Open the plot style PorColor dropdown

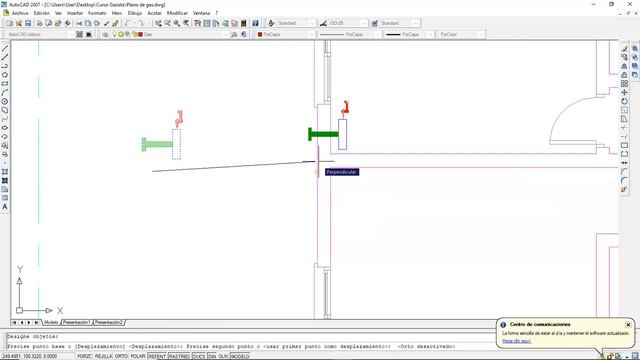point(461,35)
